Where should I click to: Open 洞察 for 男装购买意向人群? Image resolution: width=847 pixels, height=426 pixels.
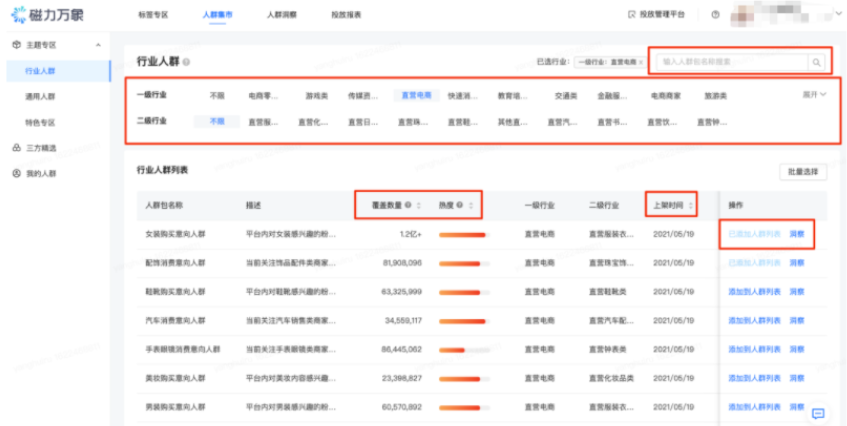[x=797, y=407]
